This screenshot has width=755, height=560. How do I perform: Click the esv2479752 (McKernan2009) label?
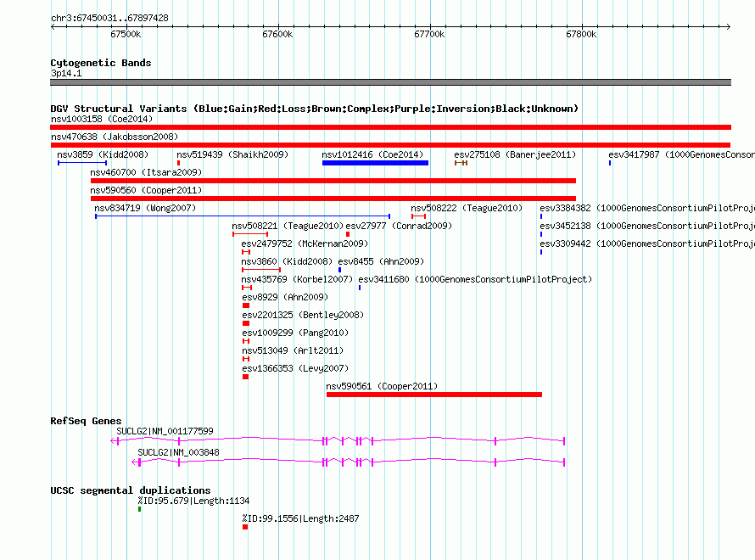click(x=305, y=244)
